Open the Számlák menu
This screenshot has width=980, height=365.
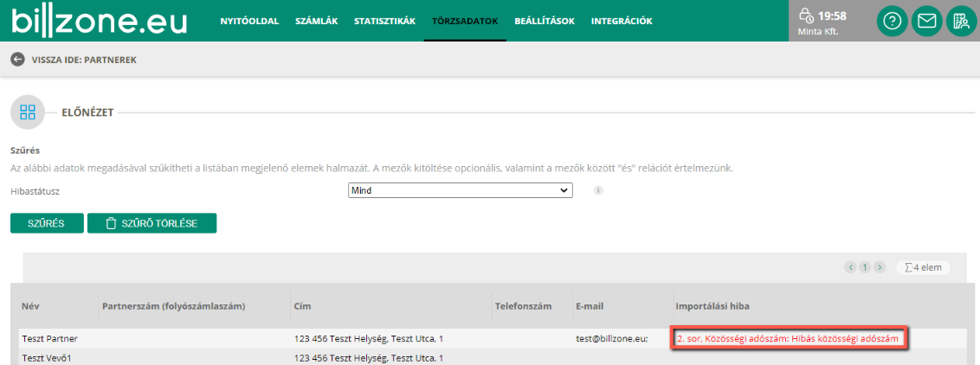(x=316, y=22)
